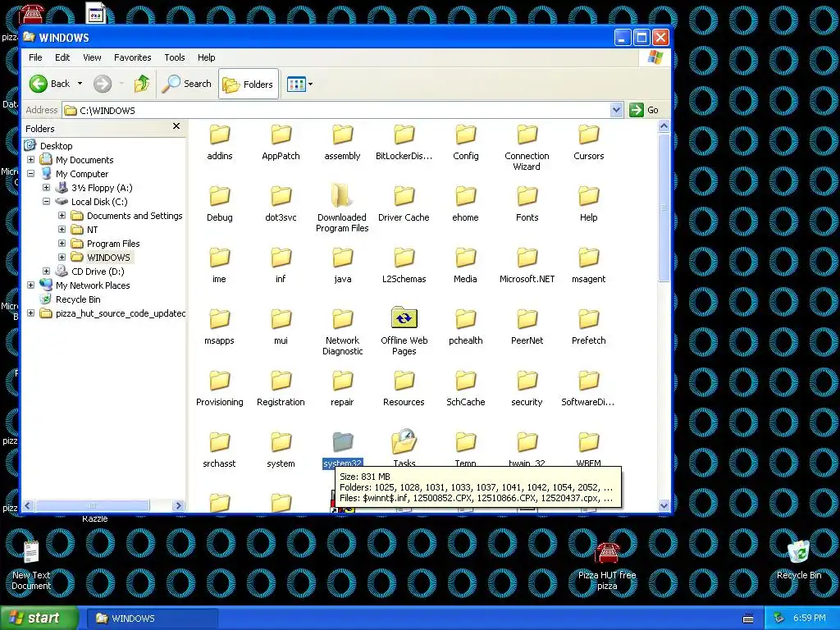
Task: Select Desktop in the folder tree
Action: [x=56, y=146]
